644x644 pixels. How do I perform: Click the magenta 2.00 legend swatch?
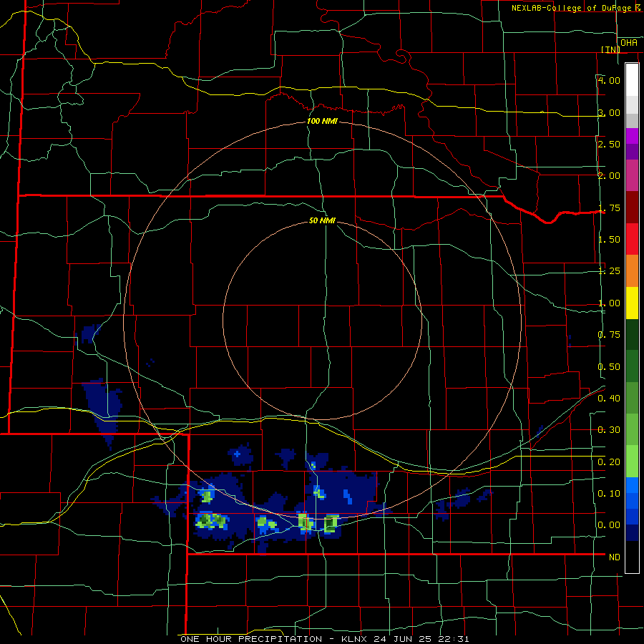632,176
